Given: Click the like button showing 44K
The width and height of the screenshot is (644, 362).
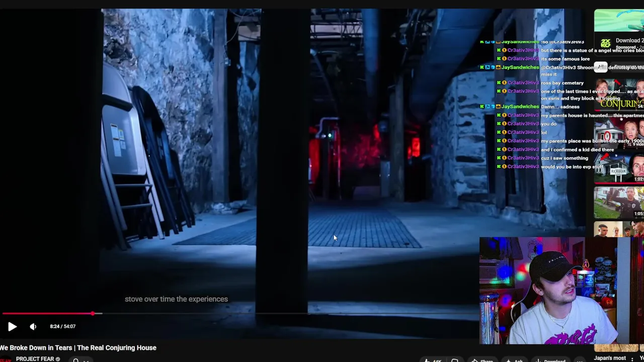Looking at the screenshot, I should click(433, 360).
